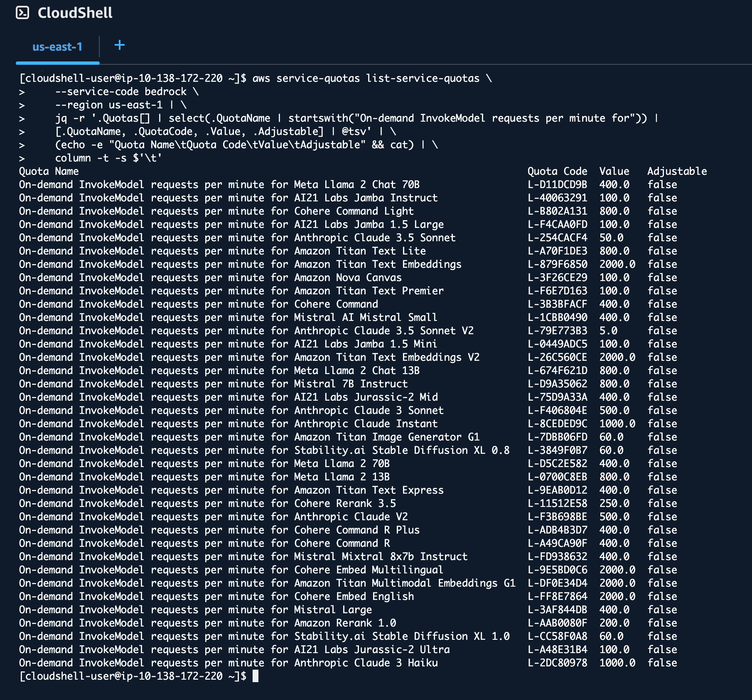Select the Quota Code column header

(557, 171)
